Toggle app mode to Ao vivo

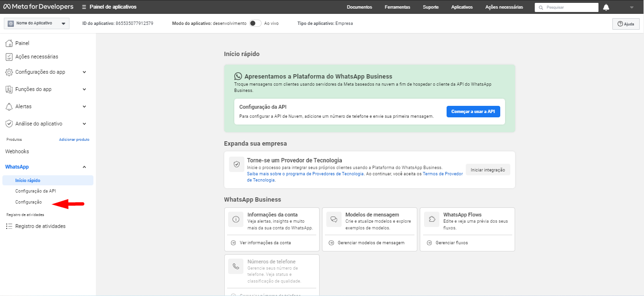(x=255, y=23)
